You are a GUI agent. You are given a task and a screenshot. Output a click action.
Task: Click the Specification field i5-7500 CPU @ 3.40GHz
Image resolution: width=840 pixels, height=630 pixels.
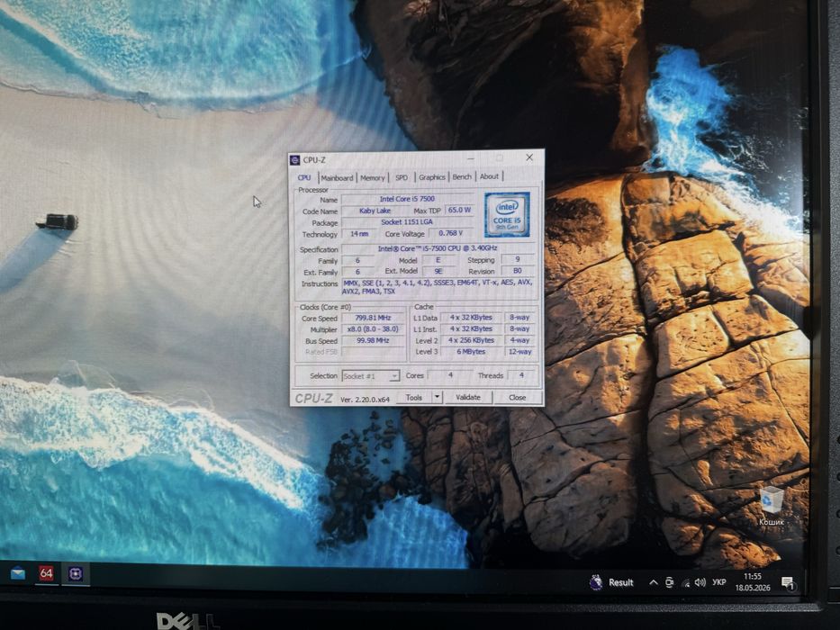[x=438, y=248]
